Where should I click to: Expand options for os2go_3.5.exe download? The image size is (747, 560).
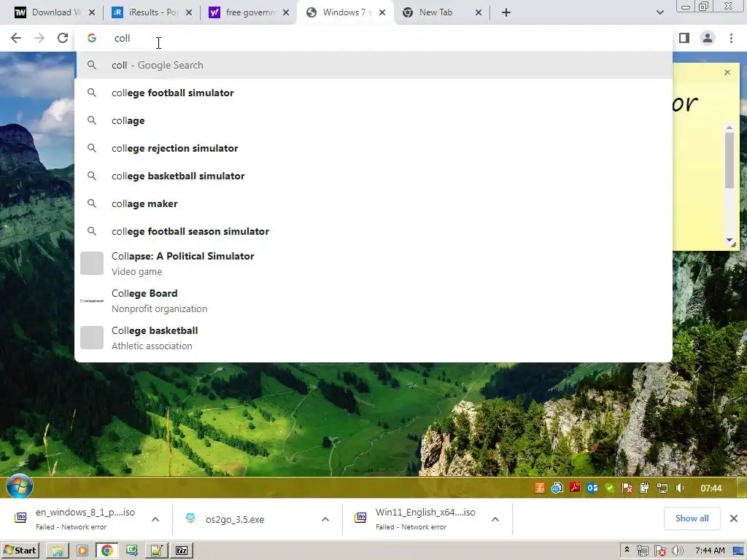325,519
